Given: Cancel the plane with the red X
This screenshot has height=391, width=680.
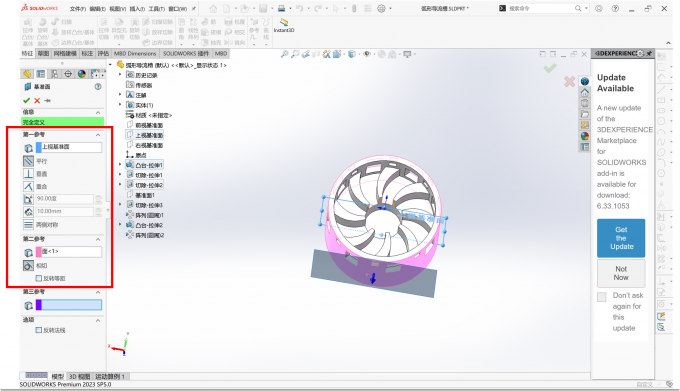Looking at the screenshot, I should coord(37,101).
